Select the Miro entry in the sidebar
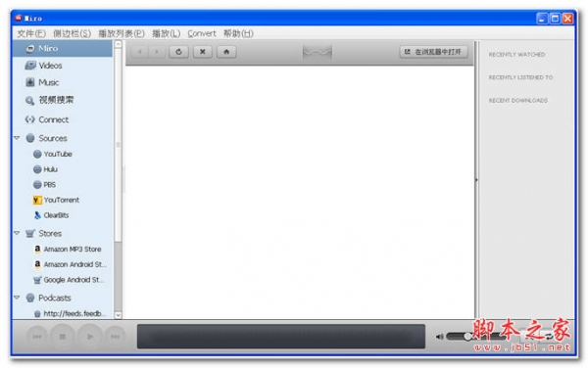 click(63, 49)
